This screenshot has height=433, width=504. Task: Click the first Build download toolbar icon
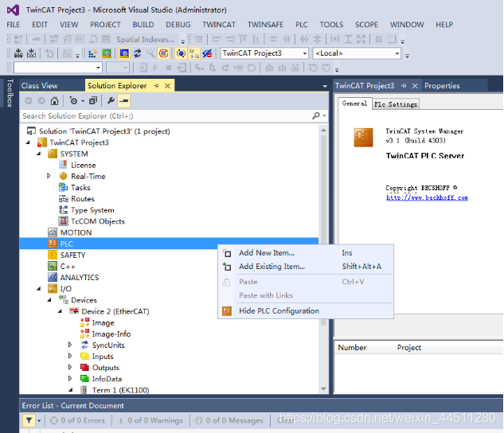click(18, 53)
